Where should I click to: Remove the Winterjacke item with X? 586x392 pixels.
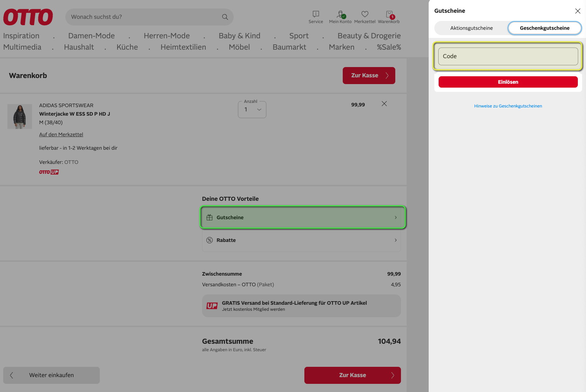(384, 104)
